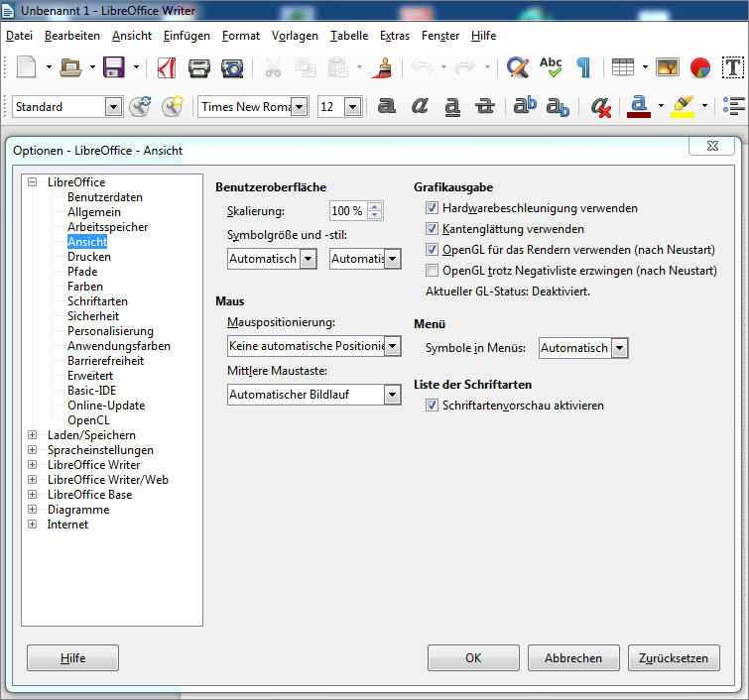749x700 pixels.
Task: Toggle Hardwarebeschleunigung verwenden checkbox
Action: [432, 207]
